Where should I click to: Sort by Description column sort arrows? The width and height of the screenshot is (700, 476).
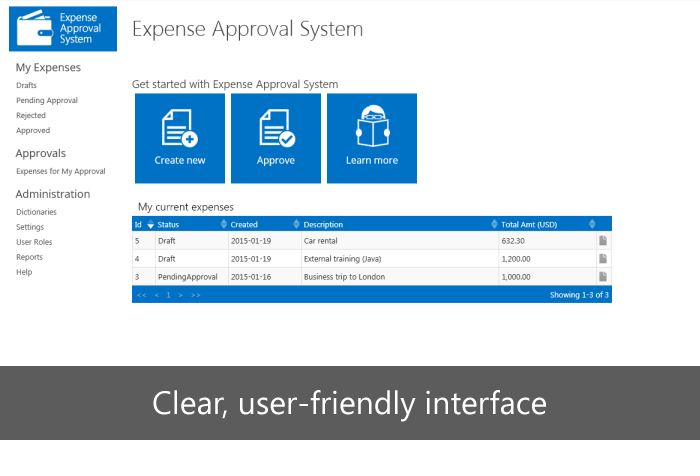coord(494,224)
